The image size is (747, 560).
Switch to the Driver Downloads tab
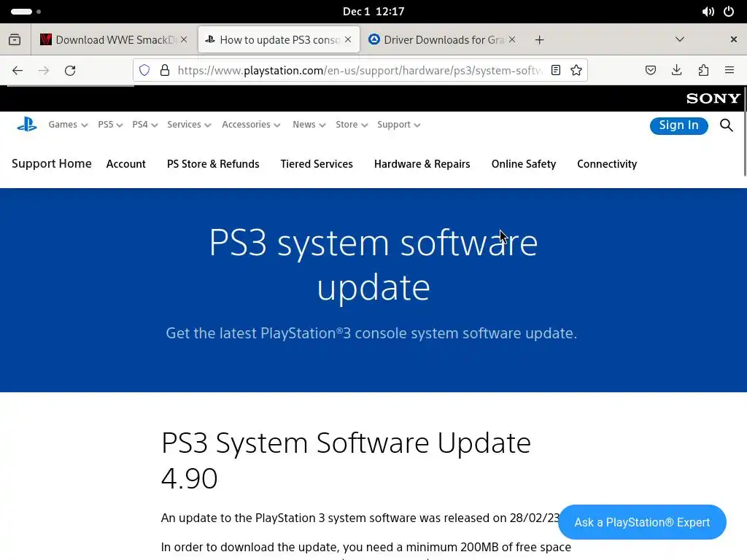tap(442, 39)
